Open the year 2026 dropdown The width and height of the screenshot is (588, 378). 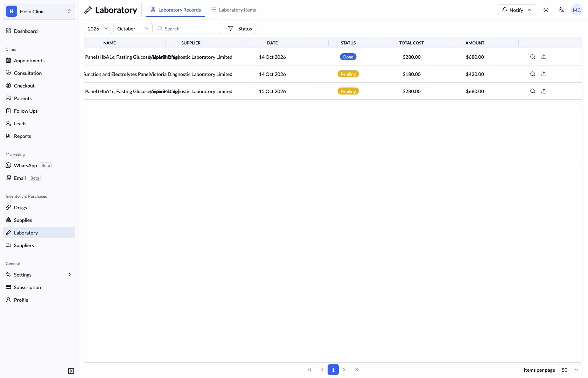tap(98, 28)
